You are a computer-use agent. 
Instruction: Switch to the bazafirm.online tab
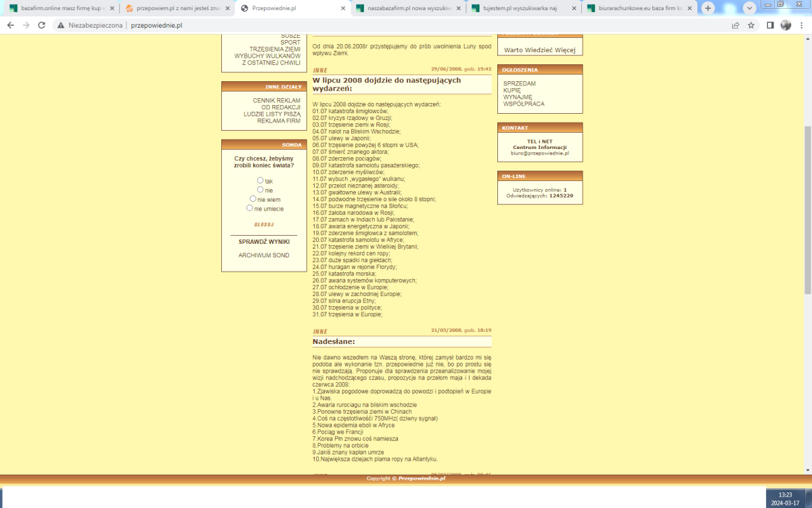[x=61, y=8]
